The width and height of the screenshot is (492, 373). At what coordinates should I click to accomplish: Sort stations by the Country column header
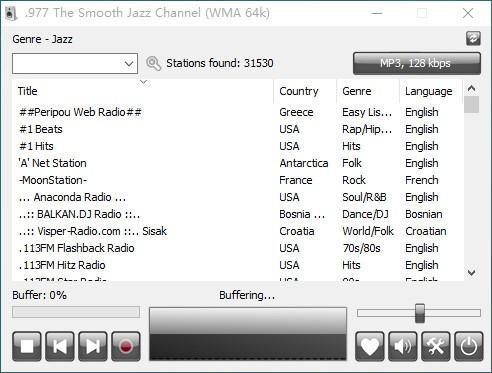(305, 91)
